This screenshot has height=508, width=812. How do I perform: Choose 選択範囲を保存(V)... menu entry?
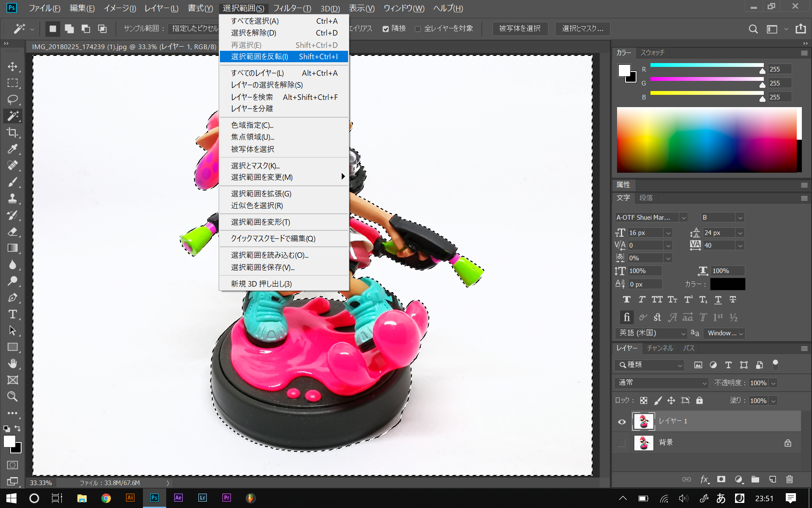tap(284, 268)
